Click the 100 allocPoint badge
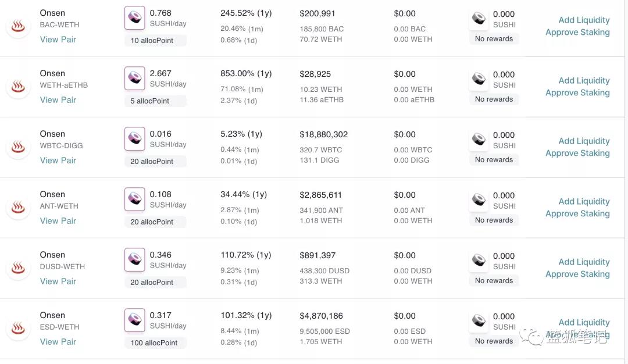The width and height of the screenshot is (628, 364). click(x=154, y=343)
